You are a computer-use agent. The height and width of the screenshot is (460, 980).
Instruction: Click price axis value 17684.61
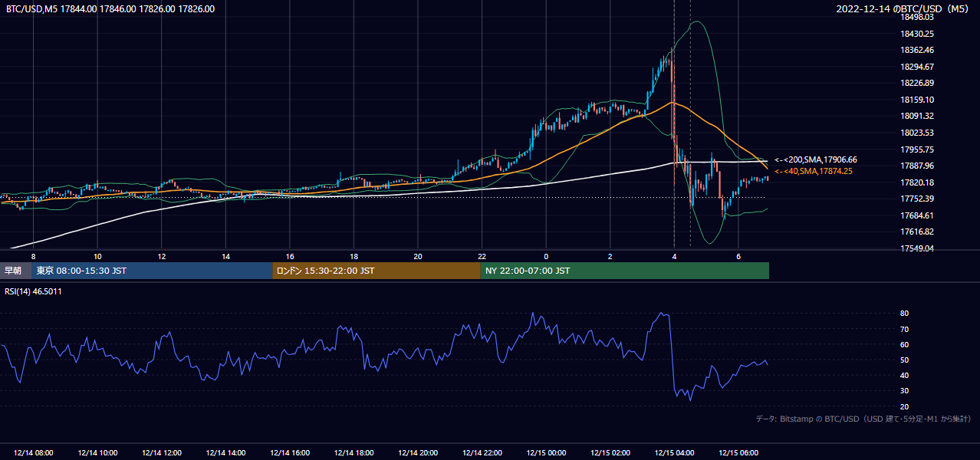pos(916,215)
